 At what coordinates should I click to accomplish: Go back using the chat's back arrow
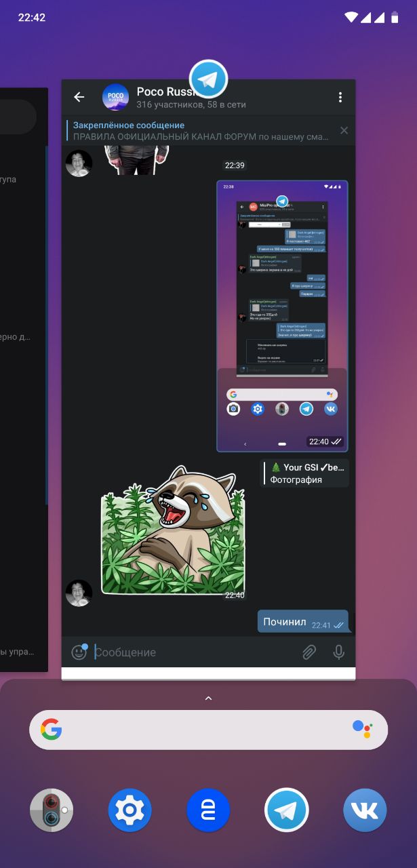point(79,97)
